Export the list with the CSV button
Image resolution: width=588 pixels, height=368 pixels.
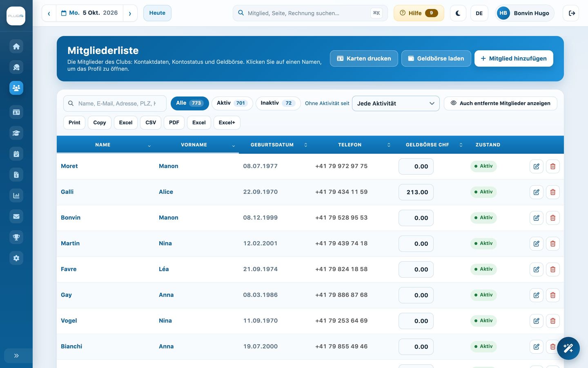coord(151,123)
